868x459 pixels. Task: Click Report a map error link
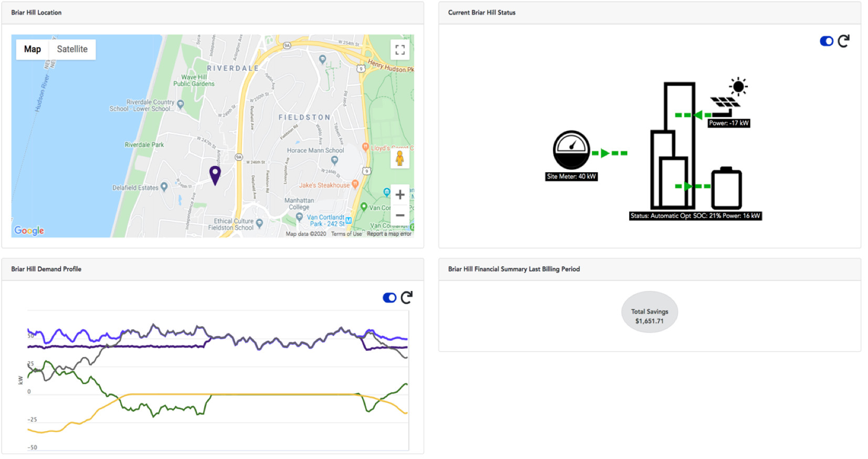point(389,234)
